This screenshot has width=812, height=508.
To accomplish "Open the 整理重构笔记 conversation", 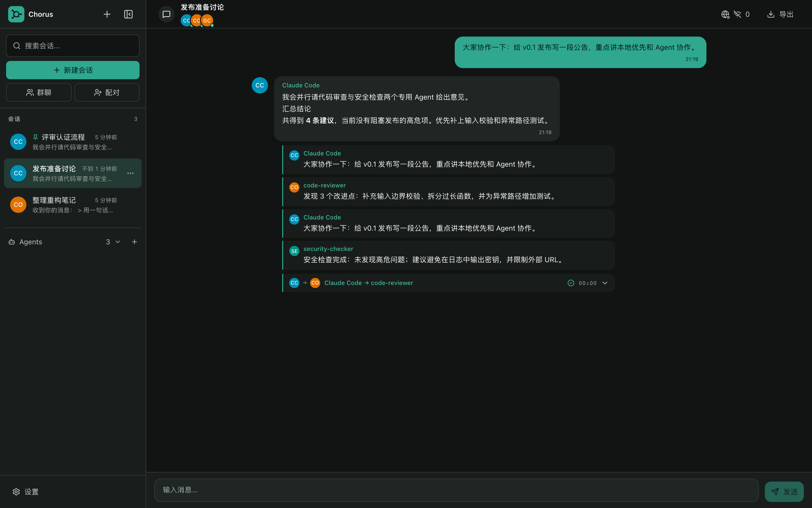I will click(73, 205).
